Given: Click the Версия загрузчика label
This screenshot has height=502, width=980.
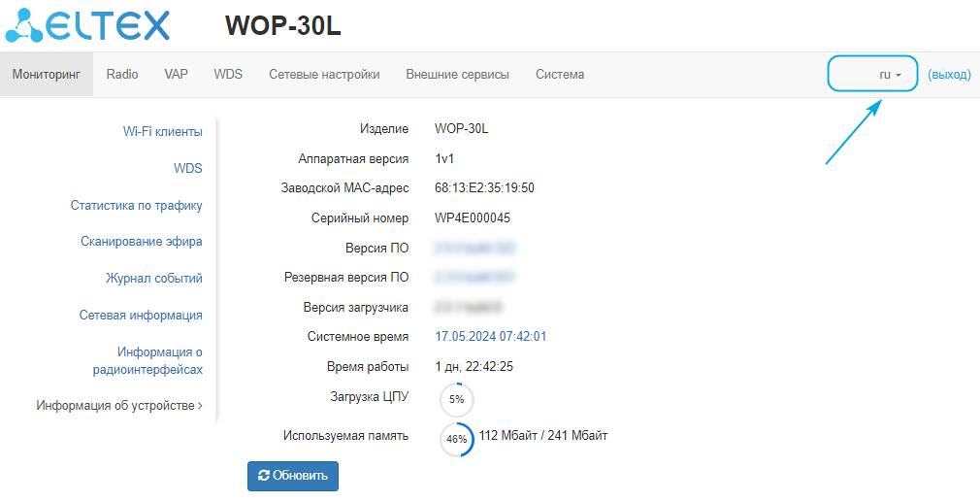Looking at the screenshot, I should tap(356, 308).
